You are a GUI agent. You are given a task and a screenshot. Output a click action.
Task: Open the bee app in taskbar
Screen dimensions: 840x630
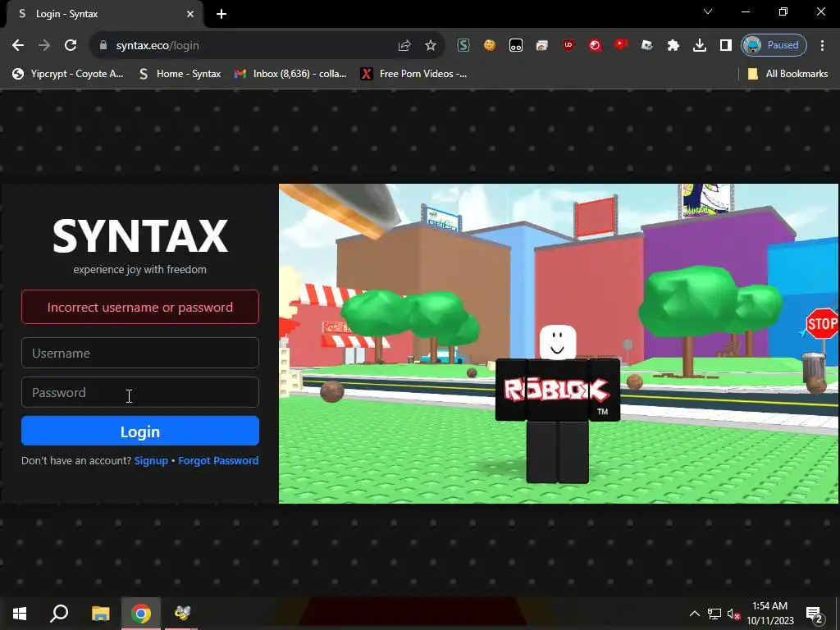point(181,614)
